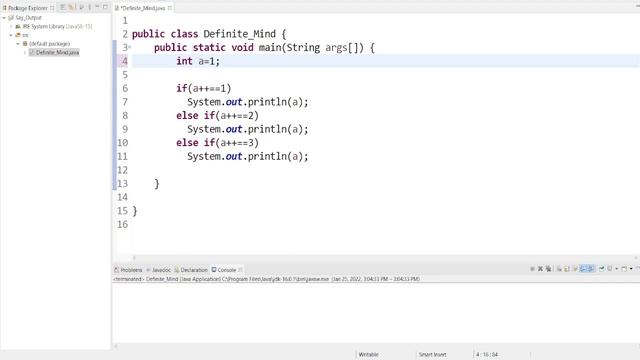640x360 pixels.
Task: Click the Terminate console button
Action: pyautogui.click(x=532, y=269)
